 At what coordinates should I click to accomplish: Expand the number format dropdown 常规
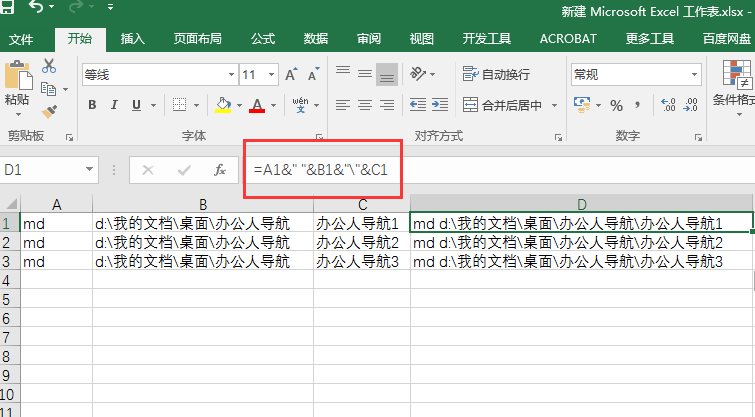(694, 75)
